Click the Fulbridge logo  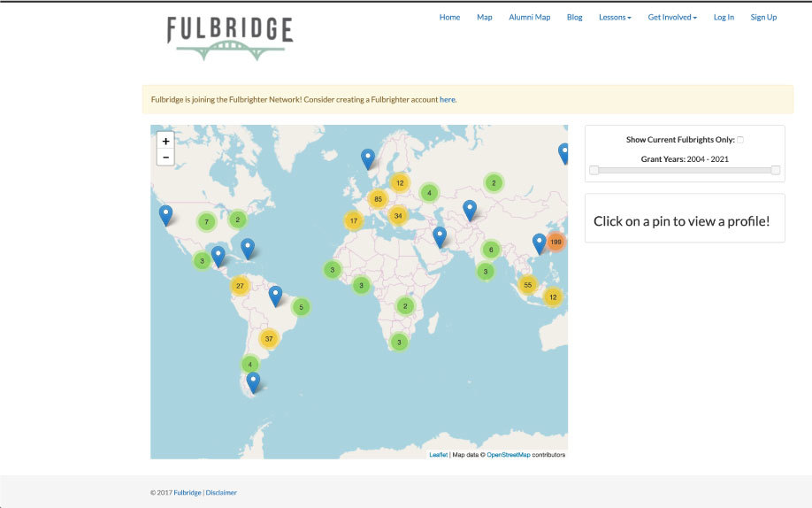pyautogui.click(x=230, y=38)
